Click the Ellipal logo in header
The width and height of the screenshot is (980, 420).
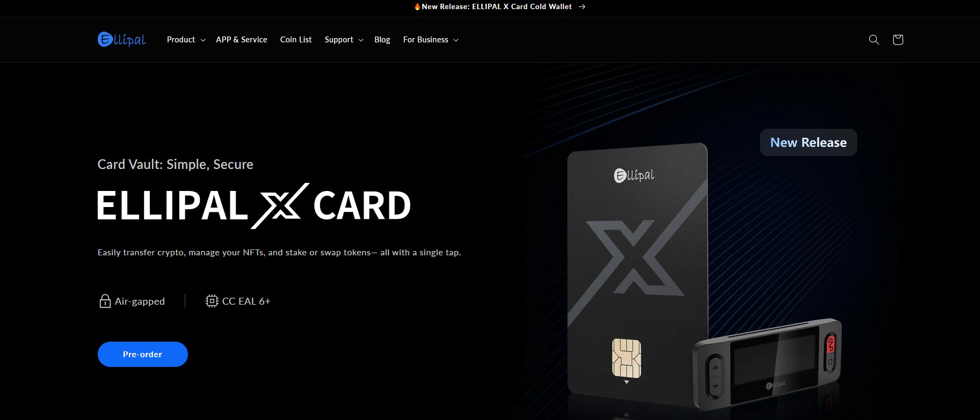click(x=122, y=39)
